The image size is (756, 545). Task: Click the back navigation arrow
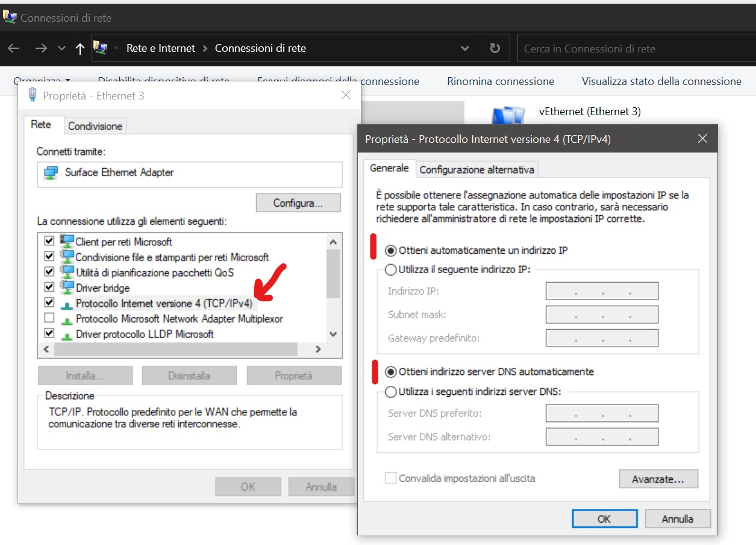point(14,48)
